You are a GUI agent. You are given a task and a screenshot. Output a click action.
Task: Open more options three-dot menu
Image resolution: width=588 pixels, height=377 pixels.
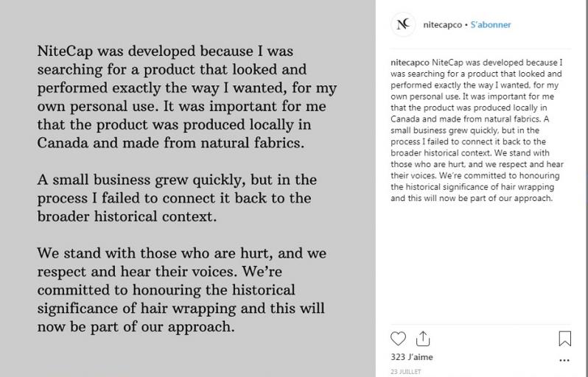pos(564,360)
